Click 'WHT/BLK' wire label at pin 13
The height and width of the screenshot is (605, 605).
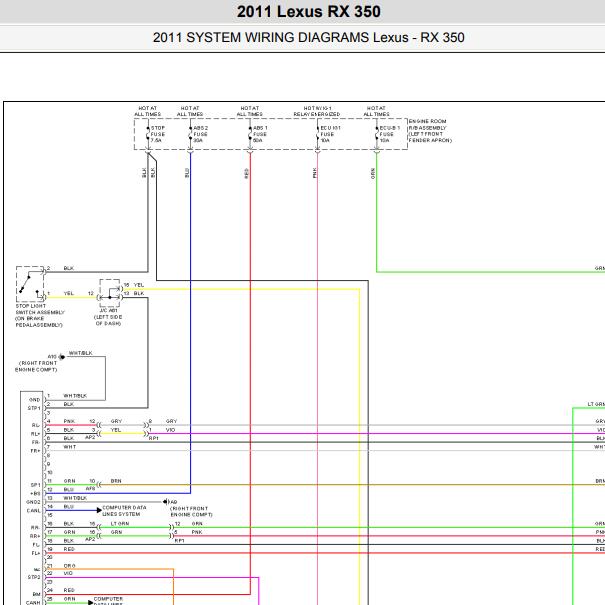point(75,498)
